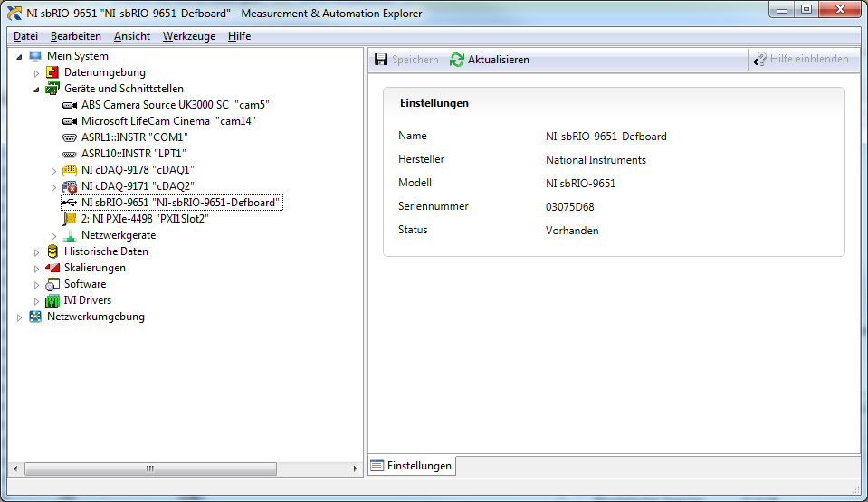Open the Ansicht menu

click(x=132, y=36)
